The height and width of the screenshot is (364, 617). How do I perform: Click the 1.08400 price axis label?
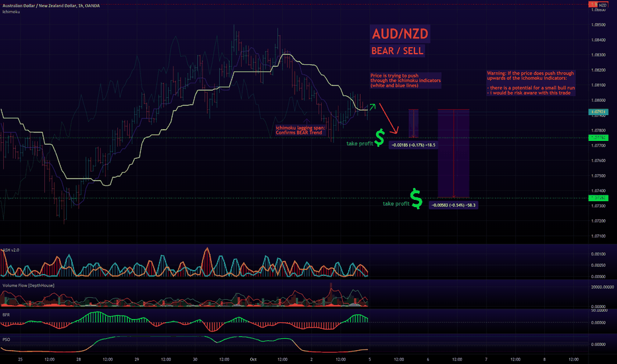pos(598,40)
